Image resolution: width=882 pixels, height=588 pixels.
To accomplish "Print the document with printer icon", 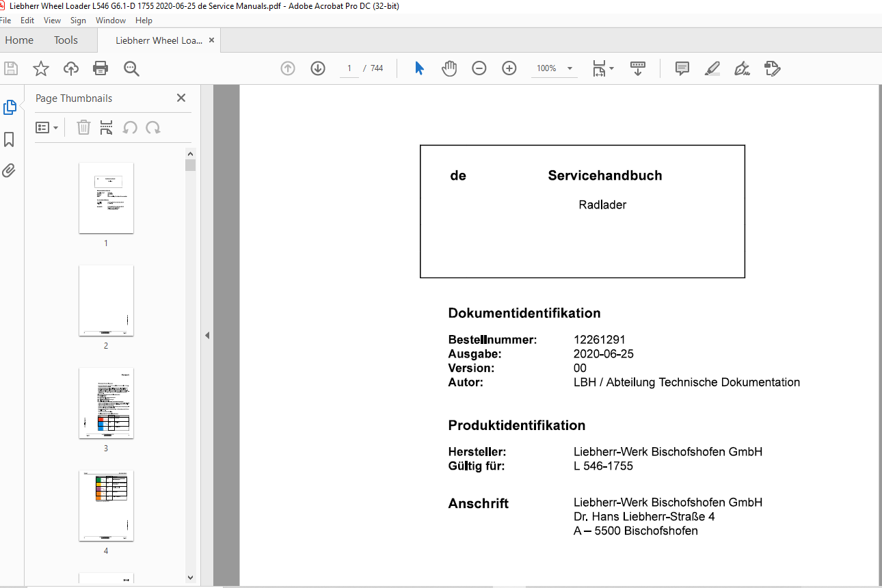I will coord(101,68).
